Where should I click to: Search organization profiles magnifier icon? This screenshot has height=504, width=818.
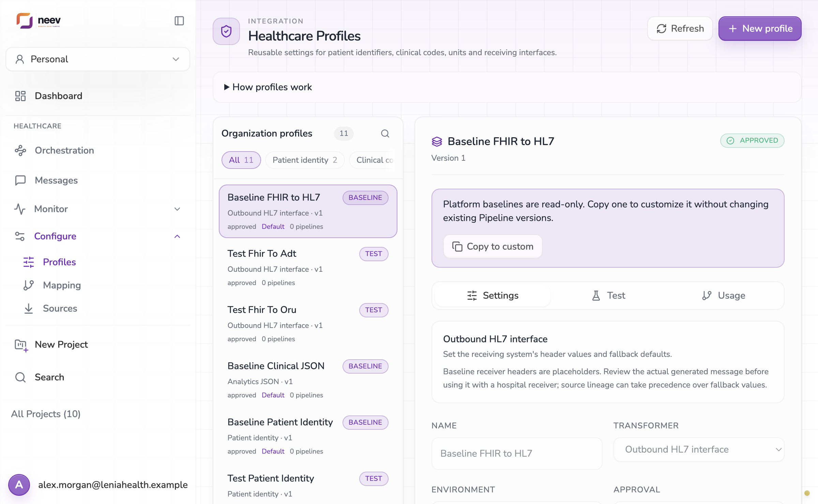click(x=385, y=133)
